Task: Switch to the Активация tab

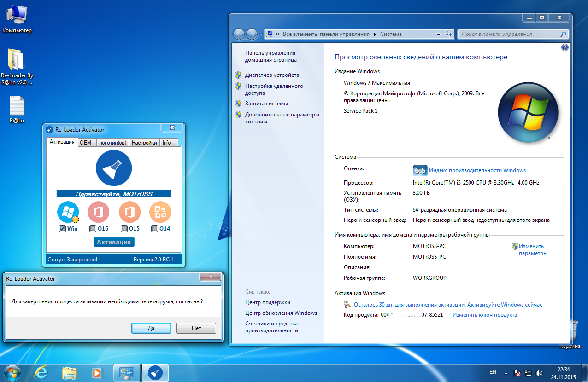Action: tap(62, 142)
